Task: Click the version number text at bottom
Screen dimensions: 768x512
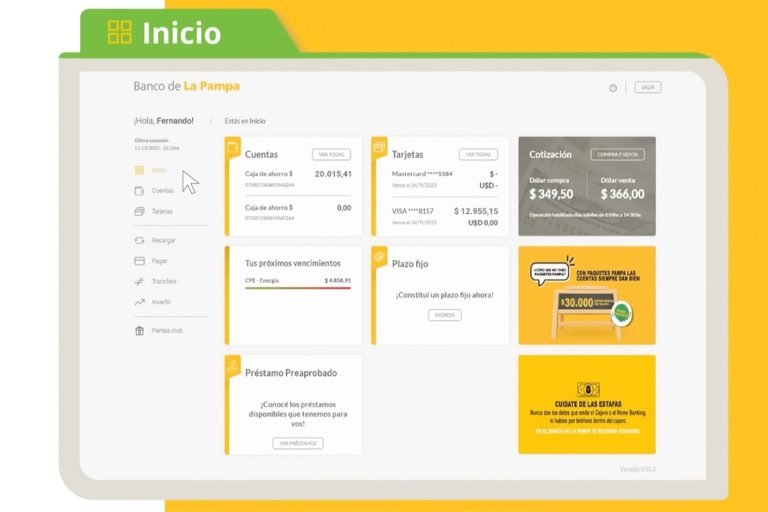Action: click(x=637, y=469)
